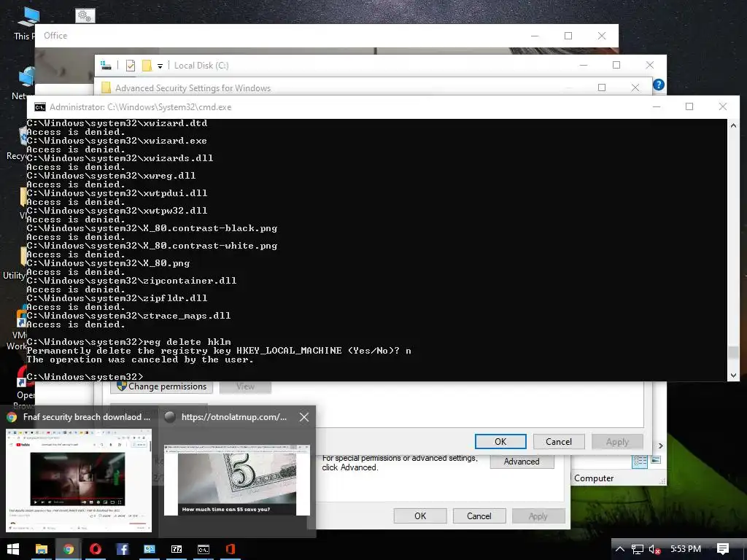The height and width of the screenshot is (560, 747).
Task: Click Apply in Advanced Security Settings dialog
Action: (617, 441)
